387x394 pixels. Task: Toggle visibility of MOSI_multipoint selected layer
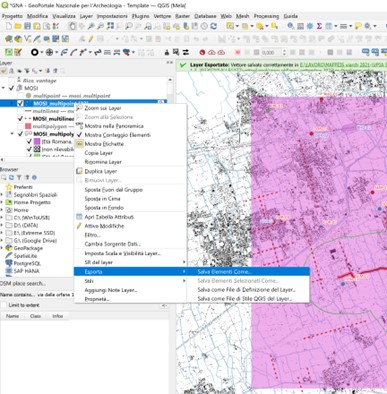click(x=20, y=103)
